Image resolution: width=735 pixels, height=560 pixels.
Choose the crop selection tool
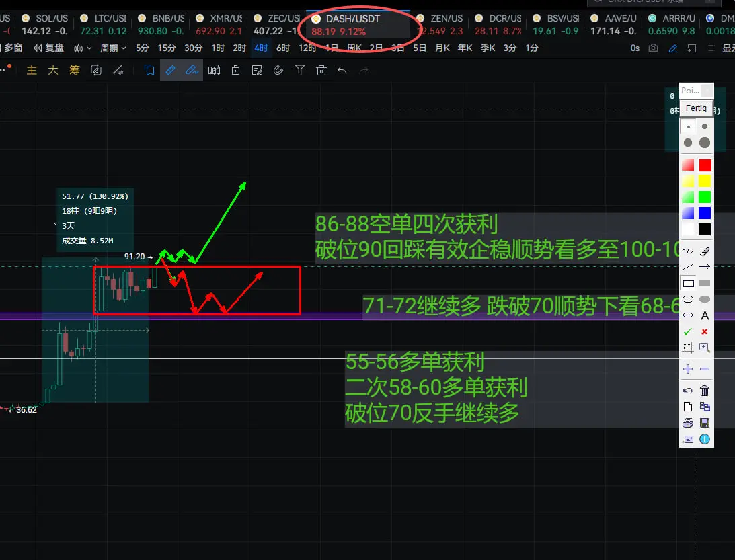pos(688,348)
